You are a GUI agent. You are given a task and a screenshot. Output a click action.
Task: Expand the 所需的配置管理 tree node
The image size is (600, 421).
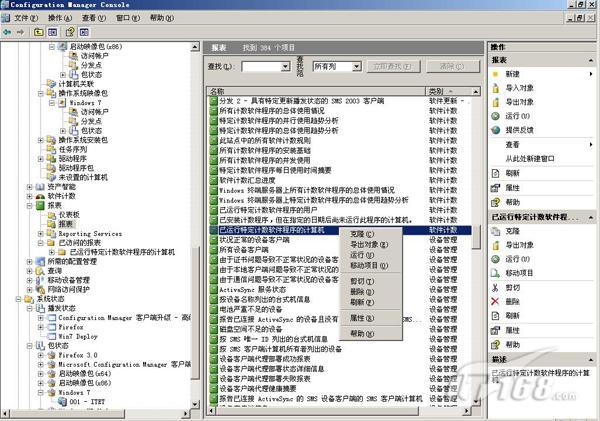(x=29, y=261)
